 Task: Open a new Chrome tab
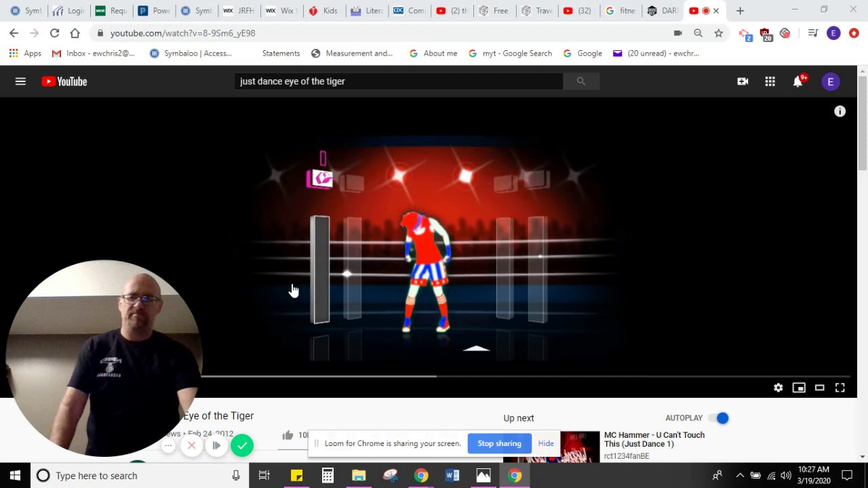click(x=740, y=11)
